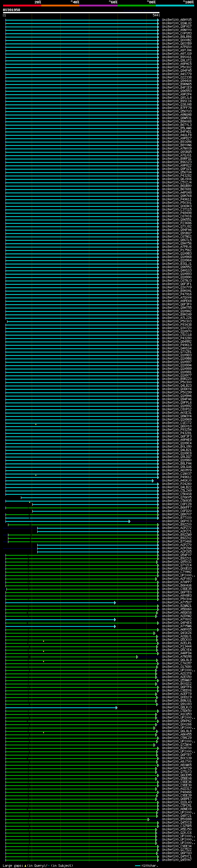
Task: Select the UniRef100_B6TYL3 label
Action: click(176, 125)
